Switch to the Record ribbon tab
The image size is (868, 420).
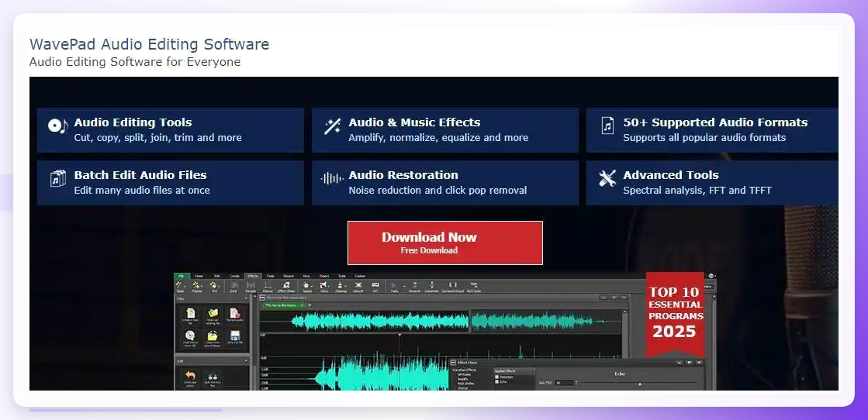(289, 276)
